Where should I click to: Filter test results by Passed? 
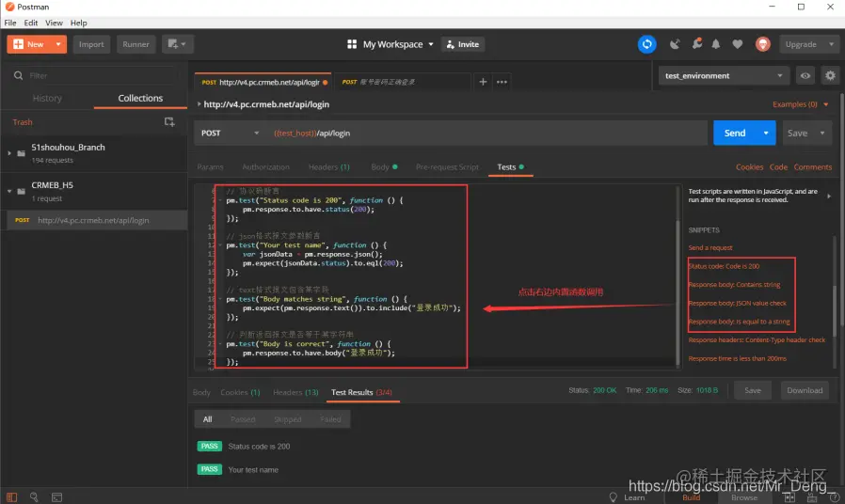[x=243, y=419]
